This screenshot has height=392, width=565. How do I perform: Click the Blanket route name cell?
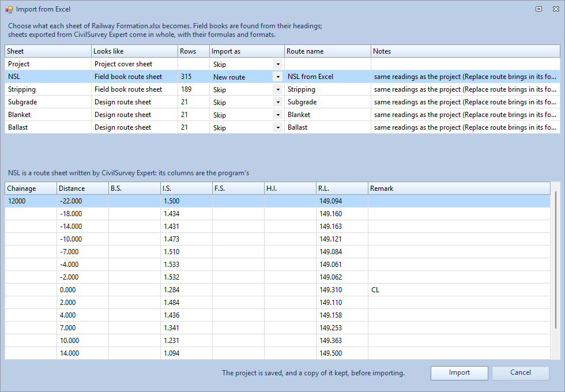pyautogui.click(x=327, y=115)
